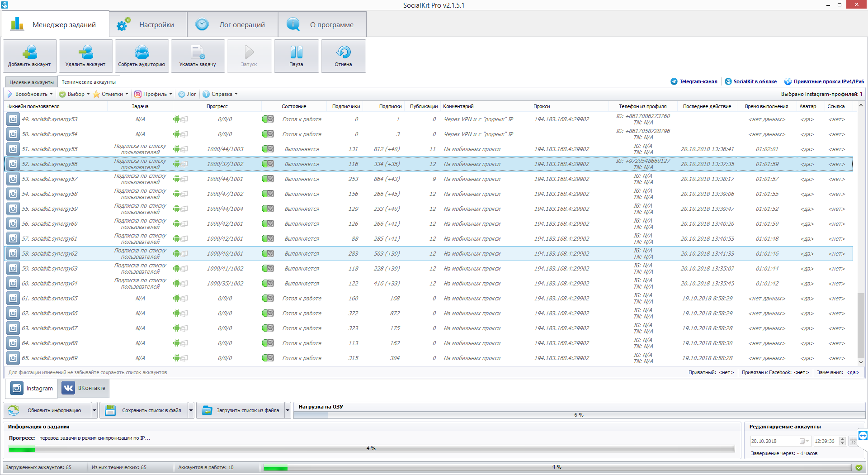This screenshot has width=868, height=475.
Task: Toggle state switch for socialkit.synergy67
Action: (x=268, y=328)
